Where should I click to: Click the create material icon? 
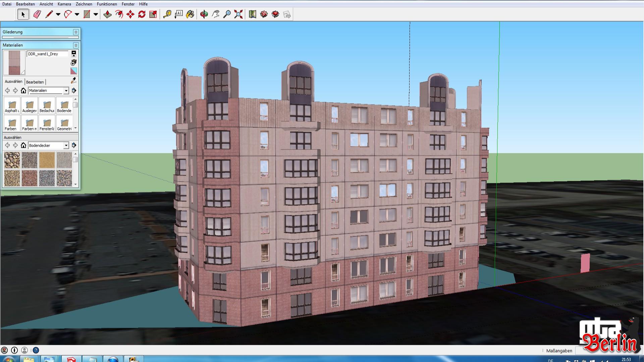[x=74, y=62]
